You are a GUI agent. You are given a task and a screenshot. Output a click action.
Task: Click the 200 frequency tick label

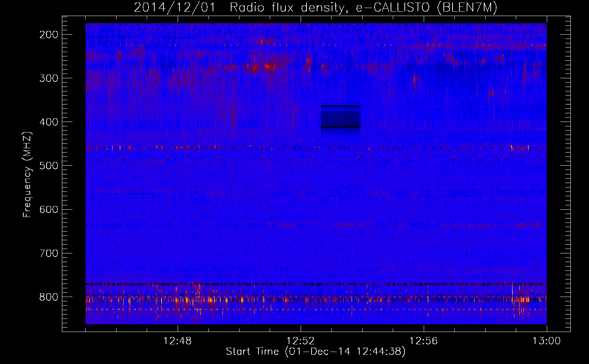[x=48, y=35]
